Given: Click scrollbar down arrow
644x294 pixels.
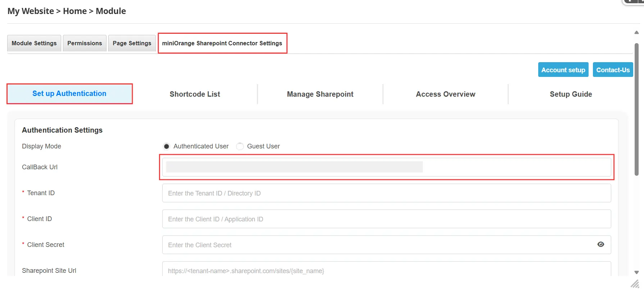Looking at the screenshot, I should tap(636, 272).
